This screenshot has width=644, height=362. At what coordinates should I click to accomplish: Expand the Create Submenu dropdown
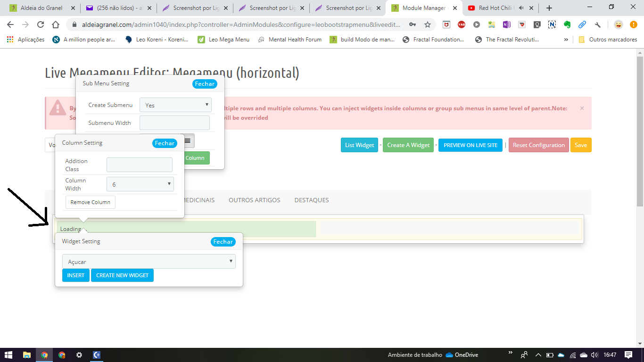pos(175,105)
